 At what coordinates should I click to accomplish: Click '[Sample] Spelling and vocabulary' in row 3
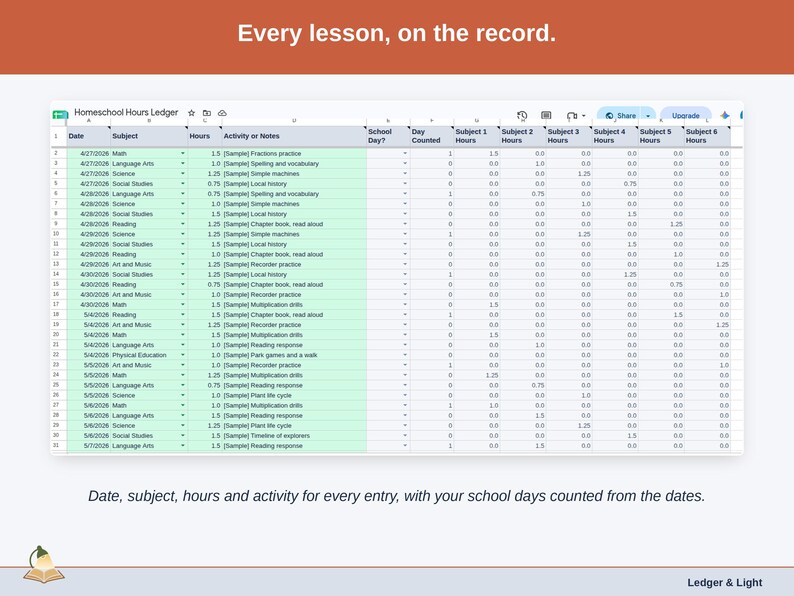294,164
